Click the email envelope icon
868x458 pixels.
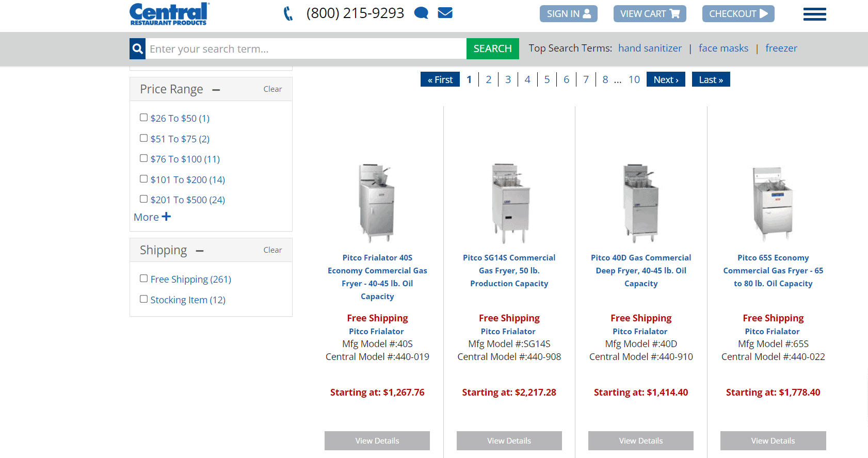click(x=445, y=12)
